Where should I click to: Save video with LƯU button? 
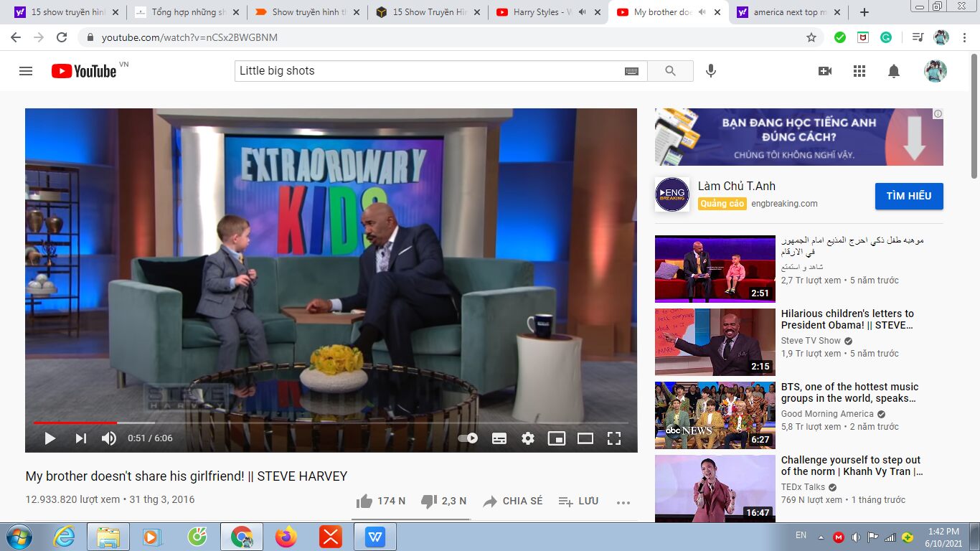578,501
